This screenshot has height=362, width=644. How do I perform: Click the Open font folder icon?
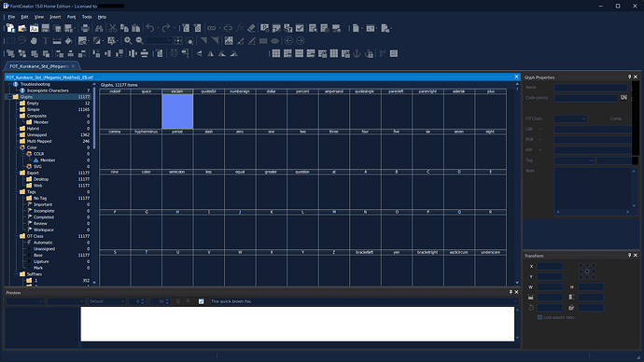[x=22, y=28]
